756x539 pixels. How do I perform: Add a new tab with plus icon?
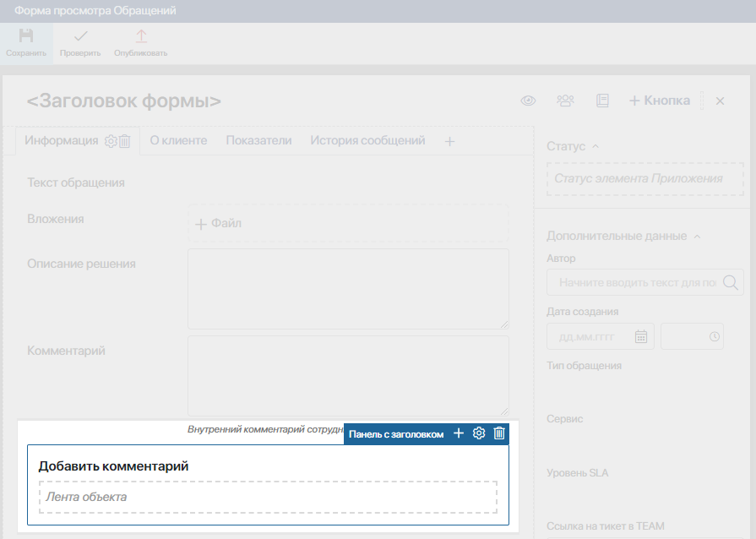(x=449, y=141)
